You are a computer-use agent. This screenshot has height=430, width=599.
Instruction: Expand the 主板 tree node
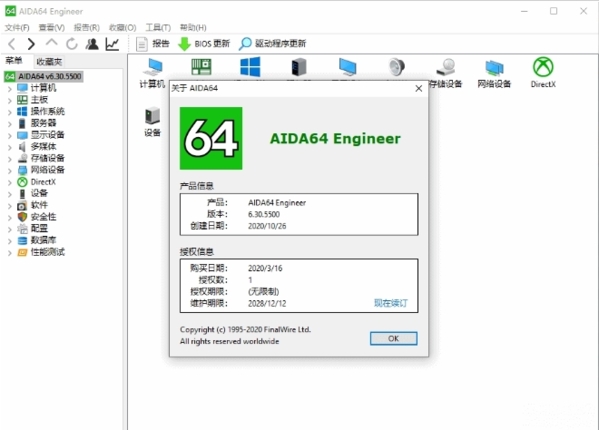click(x=10, y=100)
